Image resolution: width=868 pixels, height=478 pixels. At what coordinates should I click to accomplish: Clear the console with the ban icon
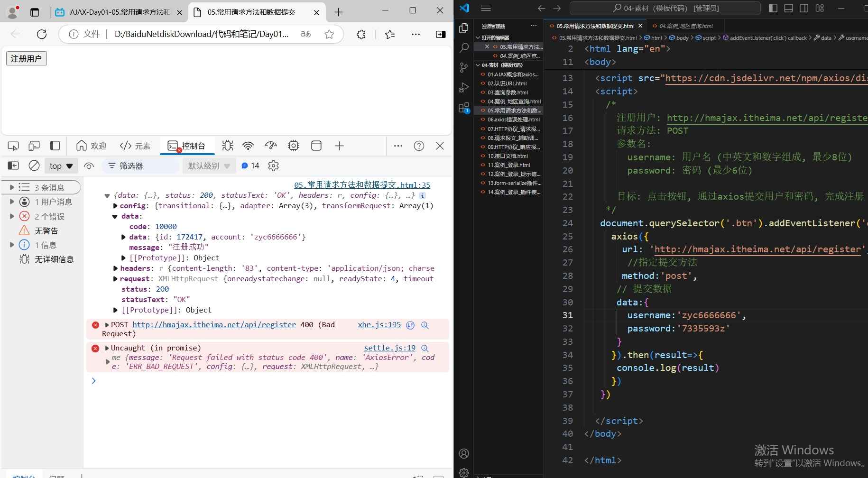[x=34, y=165]
